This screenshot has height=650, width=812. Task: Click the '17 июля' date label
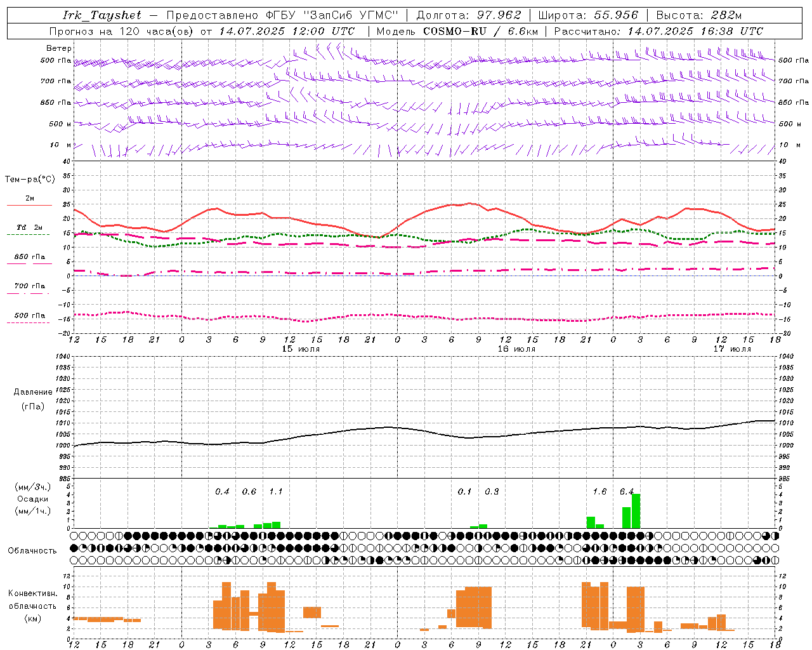pos(732,349)
